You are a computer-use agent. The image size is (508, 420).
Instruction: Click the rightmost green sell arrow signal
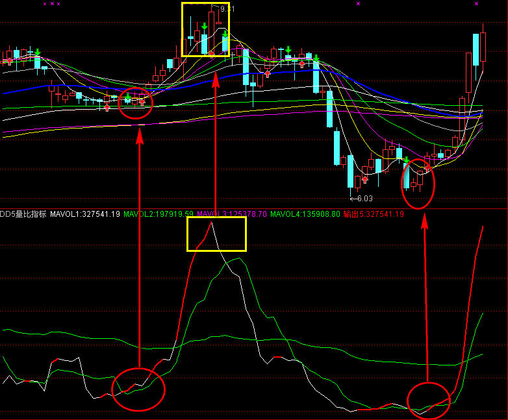click(x=406, y=160)
